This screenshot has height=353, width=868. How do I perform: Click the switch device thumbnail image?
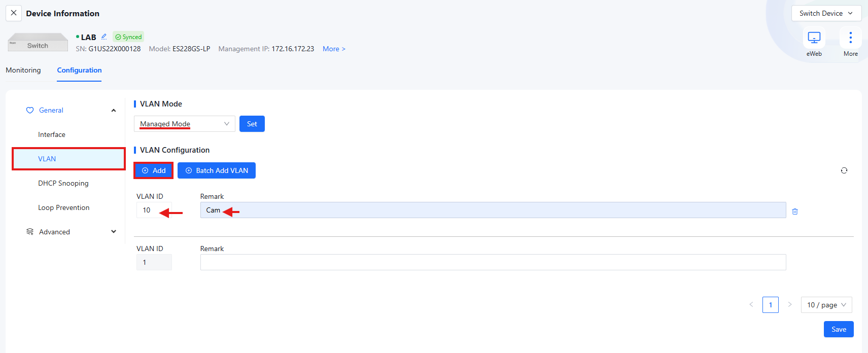pyautogui.click(x=38, y=43)
